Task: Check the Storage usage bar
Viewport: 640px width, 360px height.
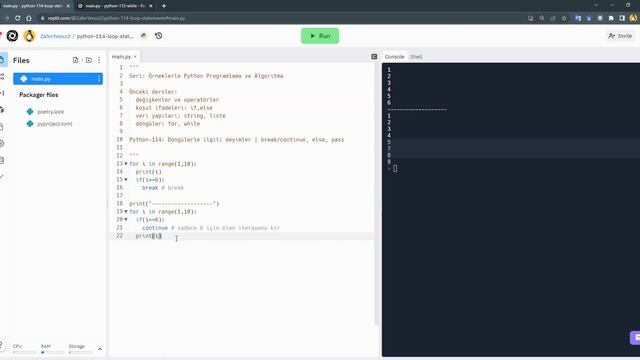Action: pos(80,352)
